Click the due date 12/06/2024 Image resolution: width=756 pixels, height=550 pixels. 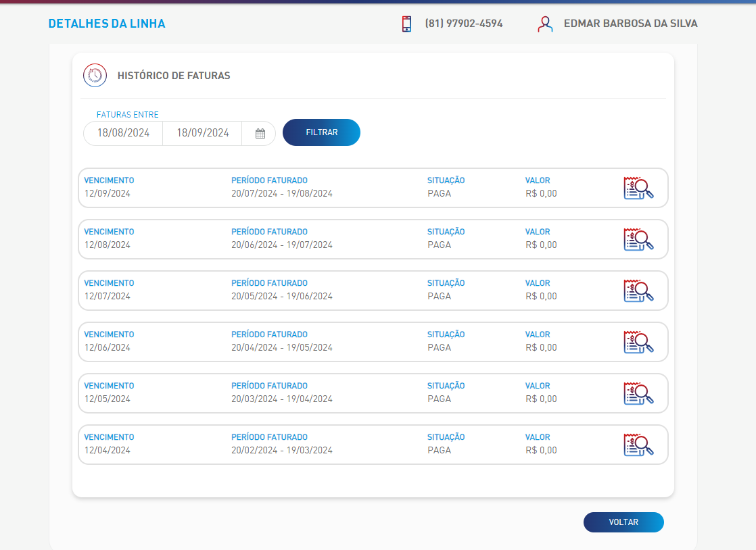pos(107,348)
